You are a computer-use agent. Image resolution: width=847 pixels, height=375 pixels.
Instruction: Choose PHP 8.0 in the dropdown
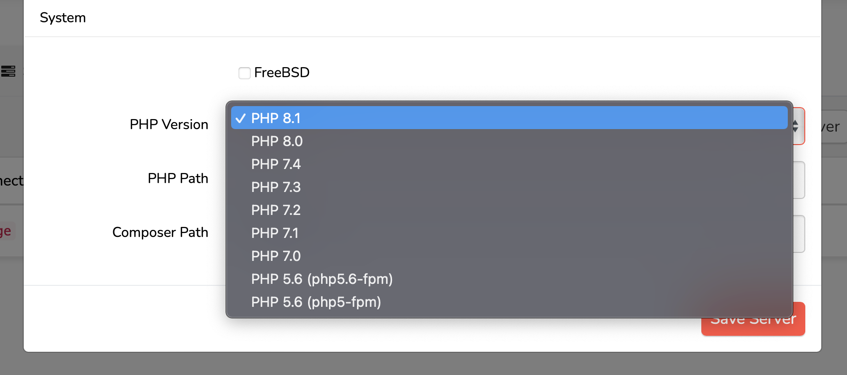(x=509, y=141)
